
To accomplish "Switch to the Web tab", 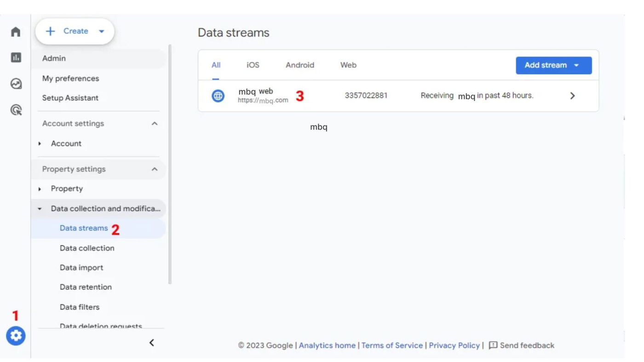I will click(x=348, y=65).
